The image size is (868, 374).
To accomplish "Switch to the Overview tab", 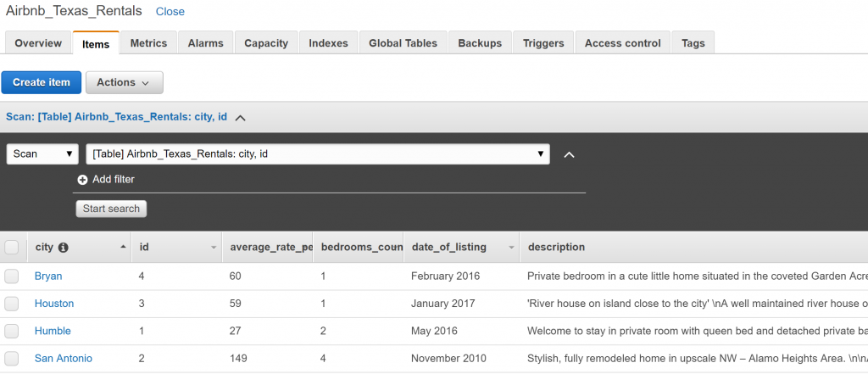I will coord(38,43).
